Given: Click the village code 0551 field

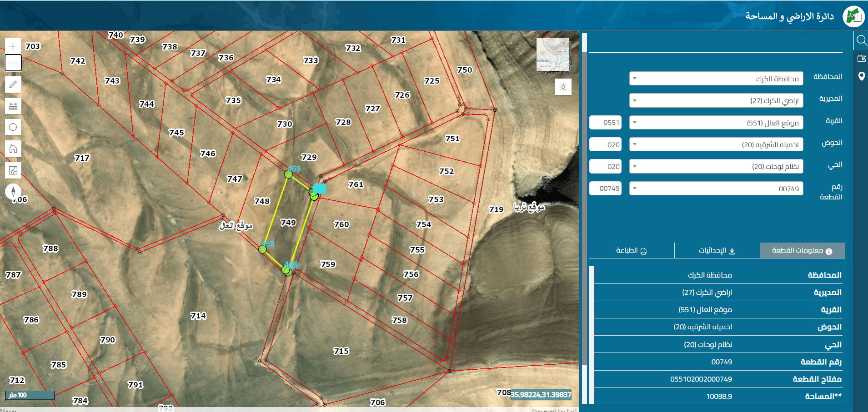Looking at the screenshot, I should pyautogui.click(x=606, y=123).
